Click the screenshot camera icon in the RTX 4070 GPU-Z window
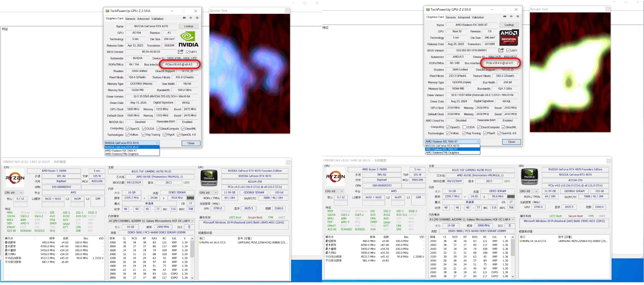 click(x=184, y=18)
